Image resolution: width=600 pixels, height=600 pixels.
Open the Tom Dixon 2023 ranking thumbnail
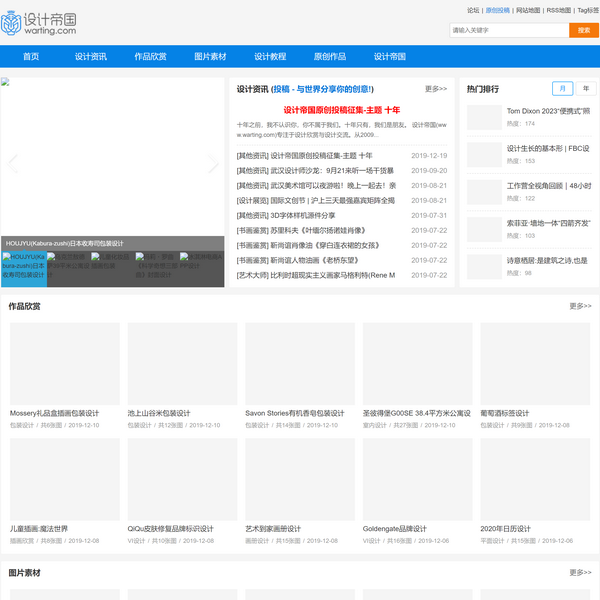484,117
